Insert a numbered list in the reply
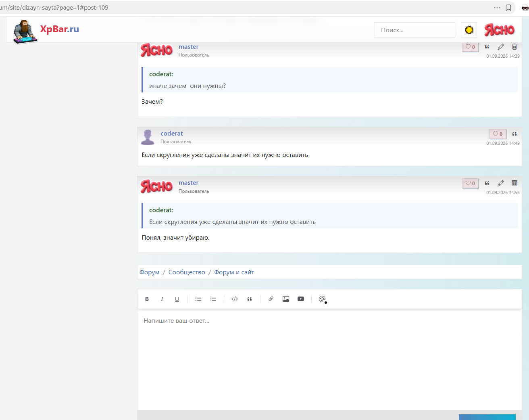529x420 pixels. coord(213,299)
